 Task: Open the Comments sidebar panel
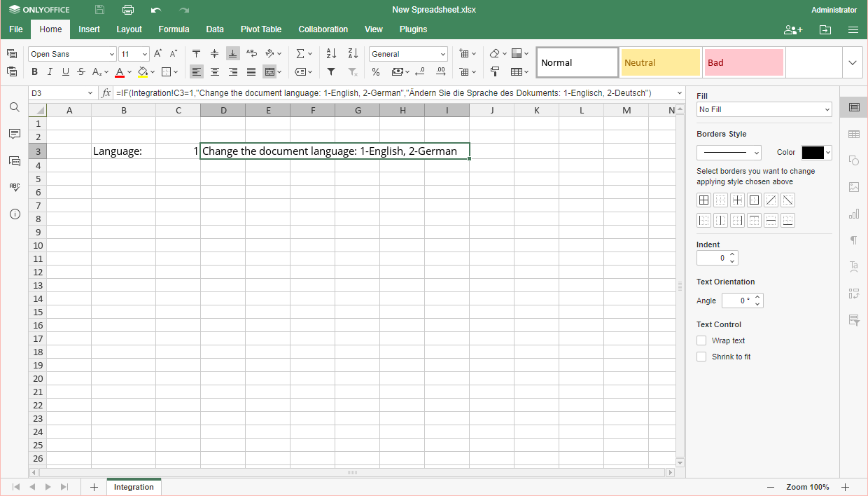click(x=15, y=134)
